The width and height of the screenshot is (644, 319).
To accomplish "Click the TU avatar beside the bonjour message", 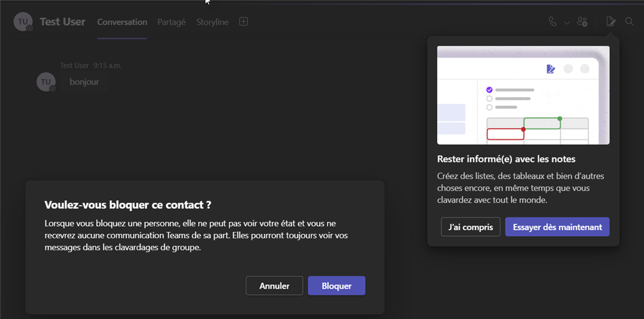I will 46,82.
